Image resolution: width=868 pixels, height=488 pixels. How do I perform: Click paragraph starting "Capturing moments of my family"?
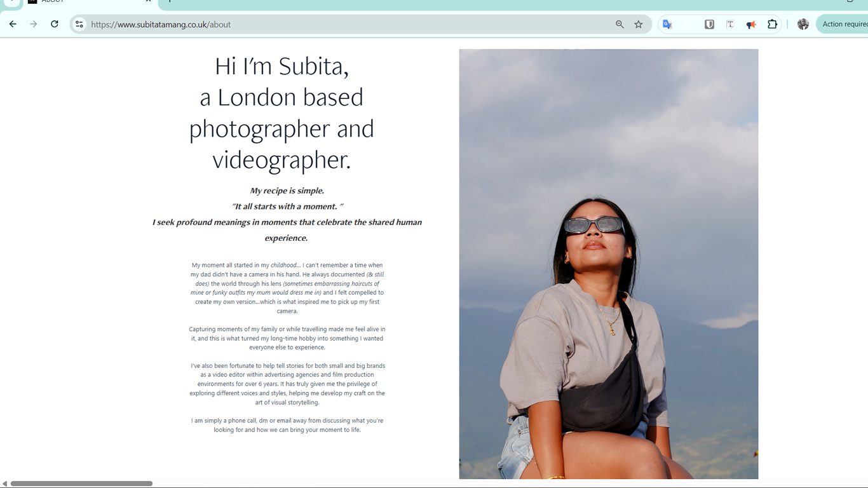click(x=287, y=338)
